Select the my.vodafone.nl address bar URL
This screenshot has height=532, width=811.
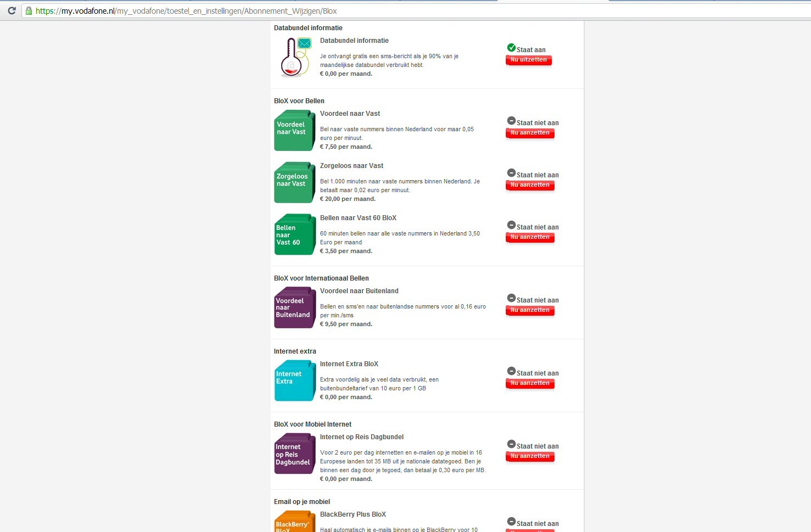coord(186,11)
